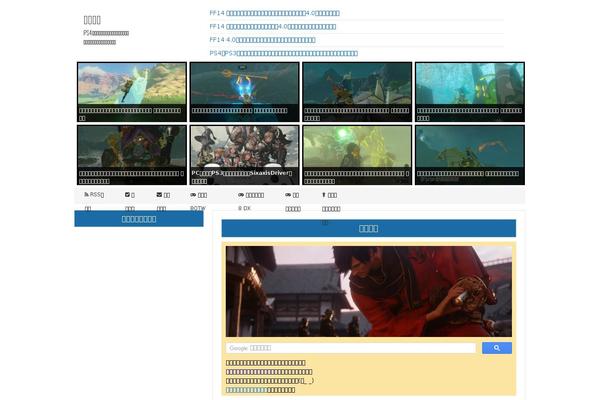Click the site title in the header
600x400 pixels.
pyautogui.click(x=92, y=20)
